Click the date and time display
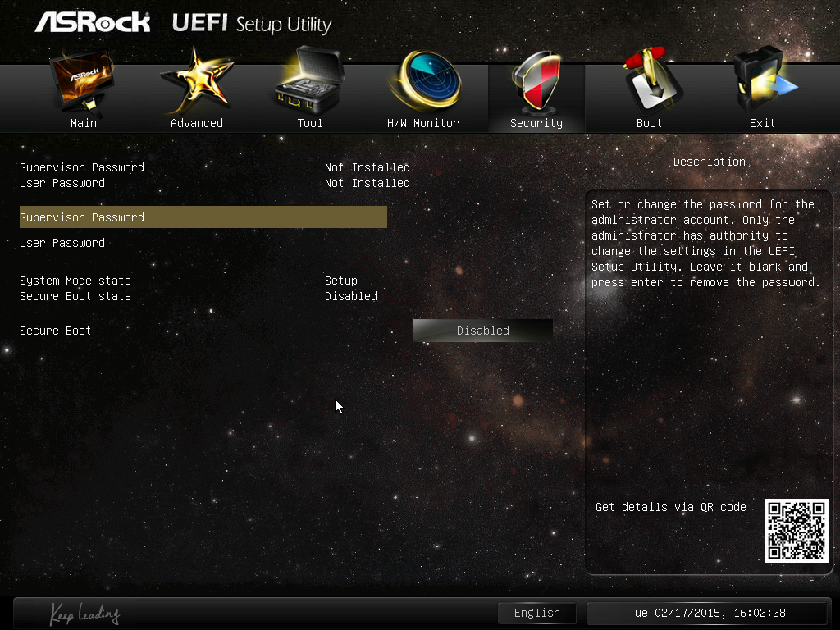Image resolution: width=840 pixels, height=630 pixels. point(707,613)
